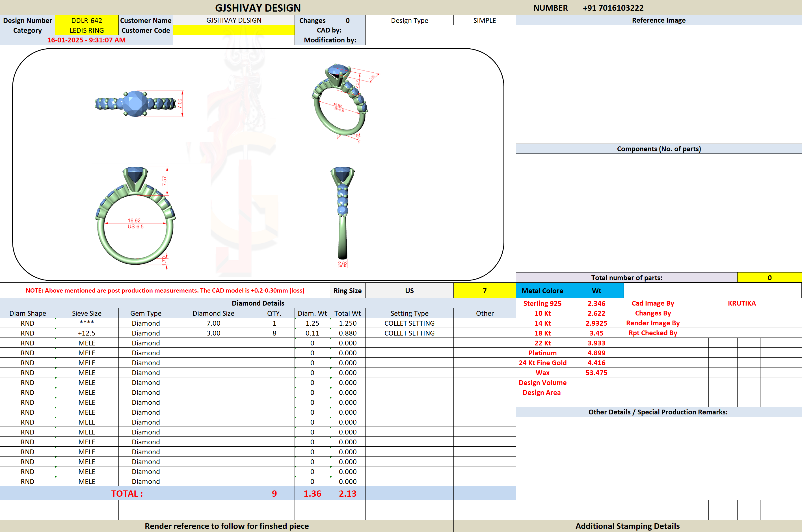This screenshot has height=532, width=802.
Task: Click the Diamond Size 3.00 cell
Action: tap(213, 333)
